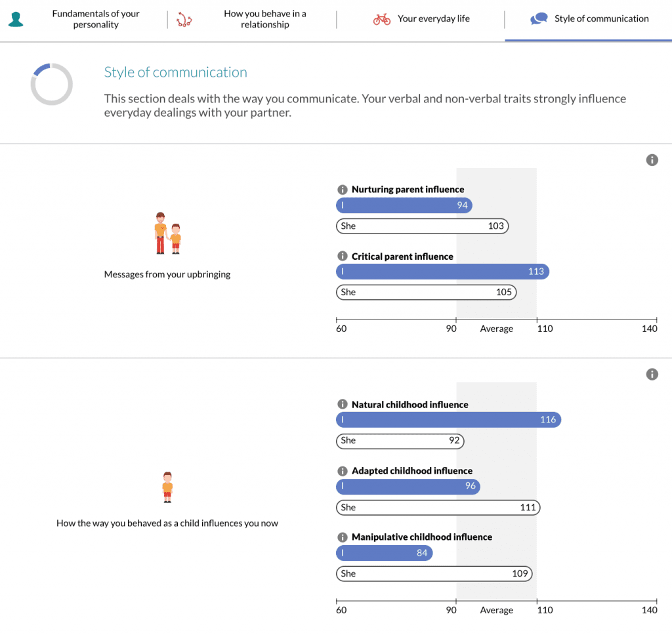Click the single child illustration
Viewport: 672px width, 635px height.
pos(167,487)
